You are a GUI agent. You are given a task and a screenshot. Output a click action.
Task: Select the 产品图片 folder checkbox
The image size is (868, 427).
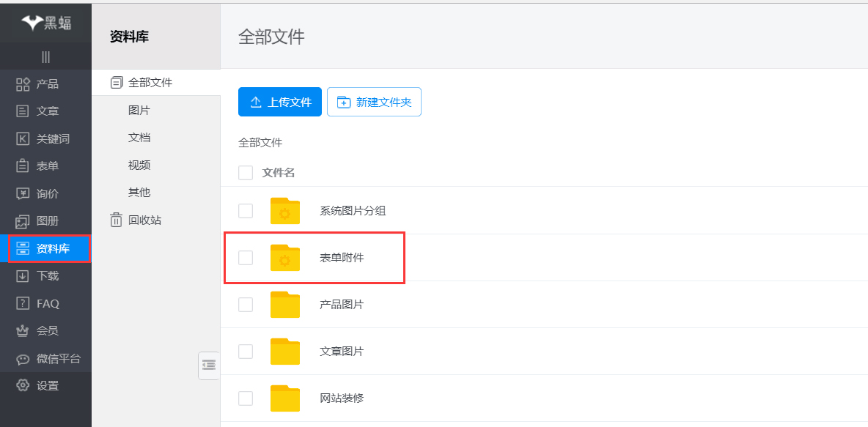coord(246,305)
